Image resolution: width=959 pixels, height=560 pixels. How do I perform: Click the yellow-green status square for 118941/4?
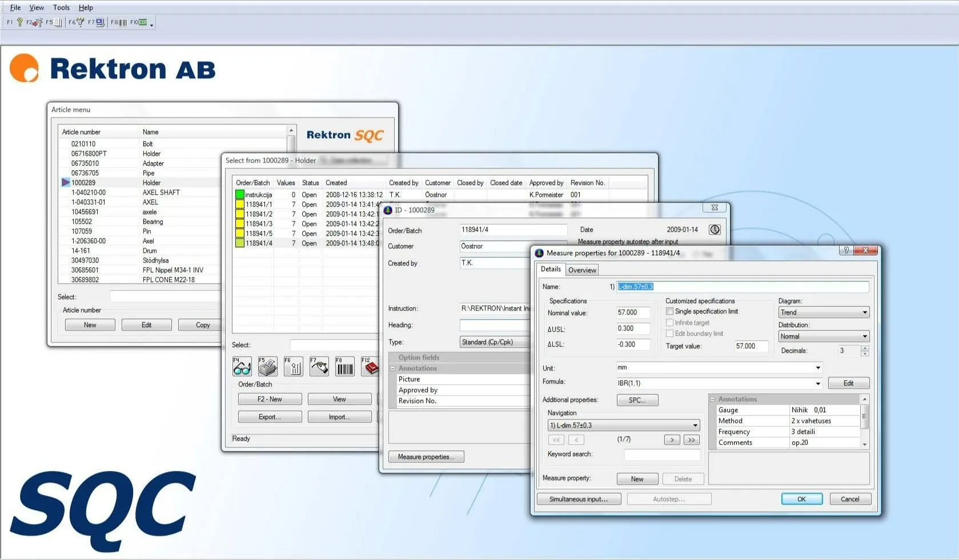coord(240,243)
